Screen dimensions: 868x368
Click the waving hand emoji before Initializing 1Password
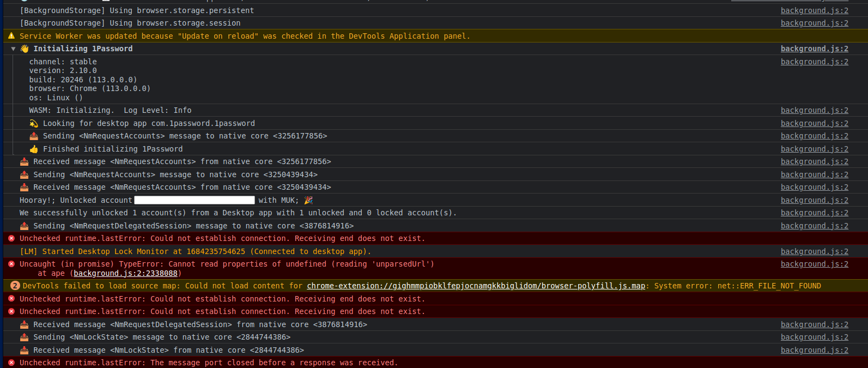coord(25,49)
